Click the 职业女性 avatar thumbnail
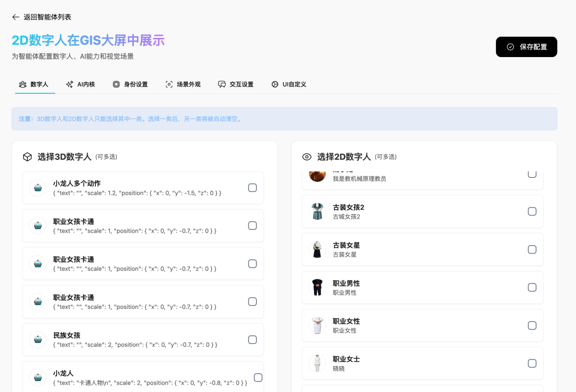576x392 pixels. tap(317, 325)
